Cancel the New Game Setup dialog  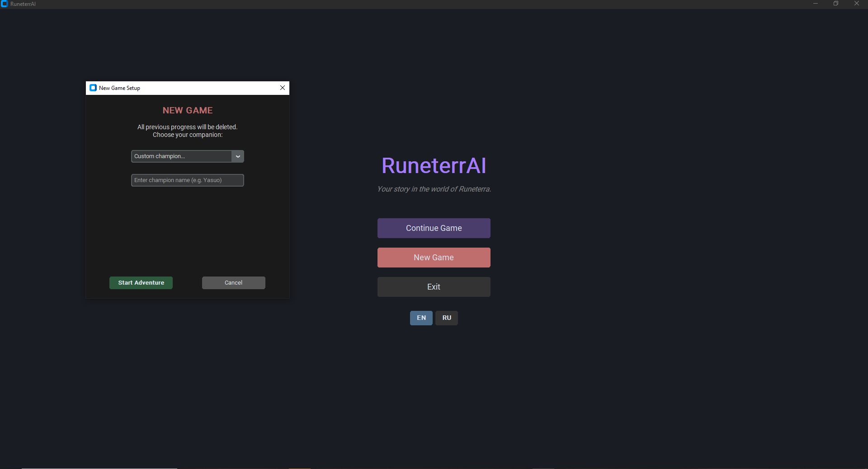coord(234,283)
